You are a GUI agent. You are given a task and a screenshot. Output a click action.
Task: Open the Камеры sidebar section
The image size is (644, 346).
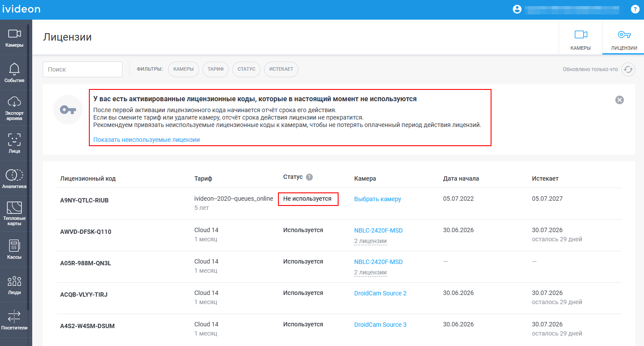(14, 38)
